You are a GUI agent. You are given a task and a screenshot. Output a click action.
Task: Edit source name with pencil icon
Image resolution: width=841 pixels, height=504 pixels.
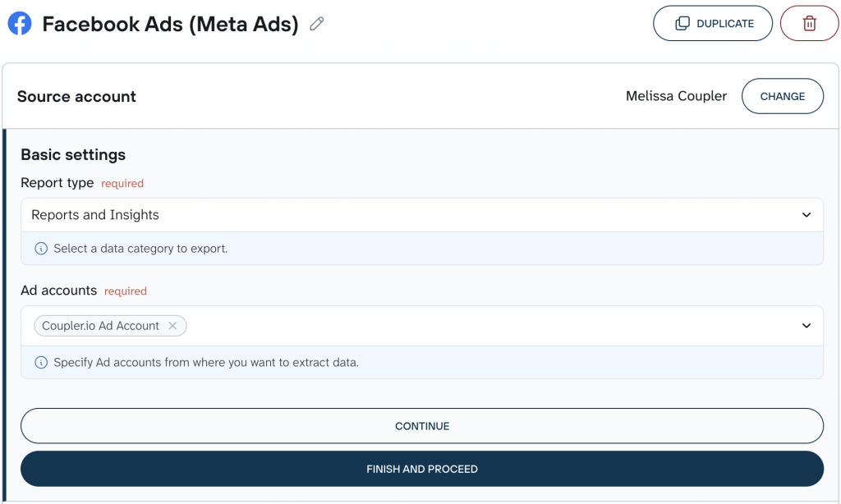(x=317, y=24)
